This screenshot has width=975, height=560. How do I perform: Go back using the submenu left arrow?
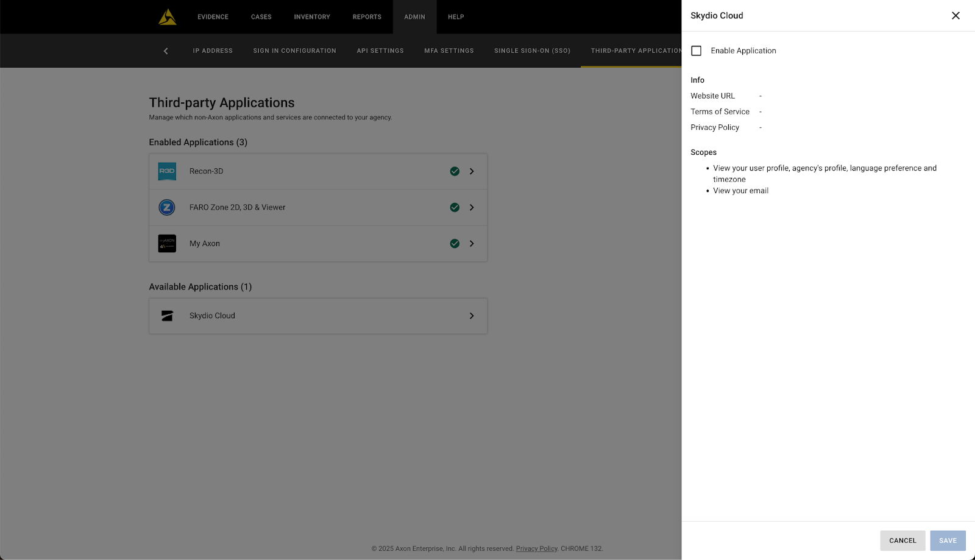tap(166, 51)
